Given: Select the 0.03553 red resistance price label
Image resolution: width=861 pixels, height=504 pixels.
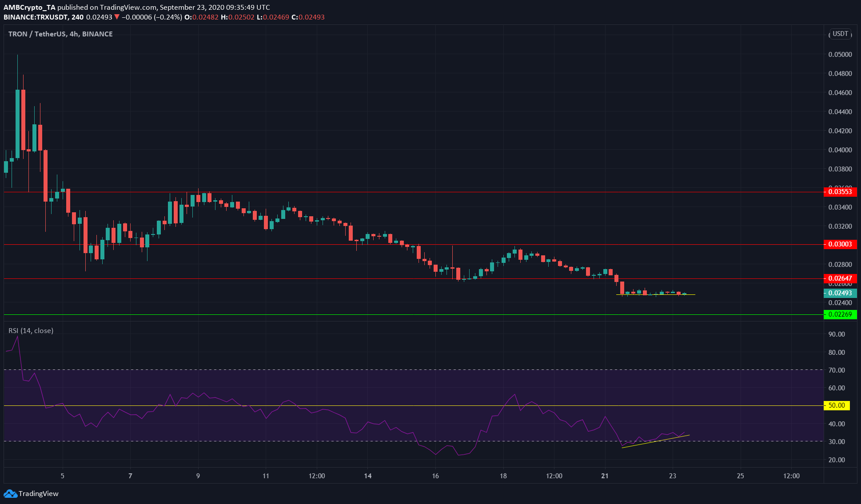Looking at the screenshot, I should click(840, 192).
